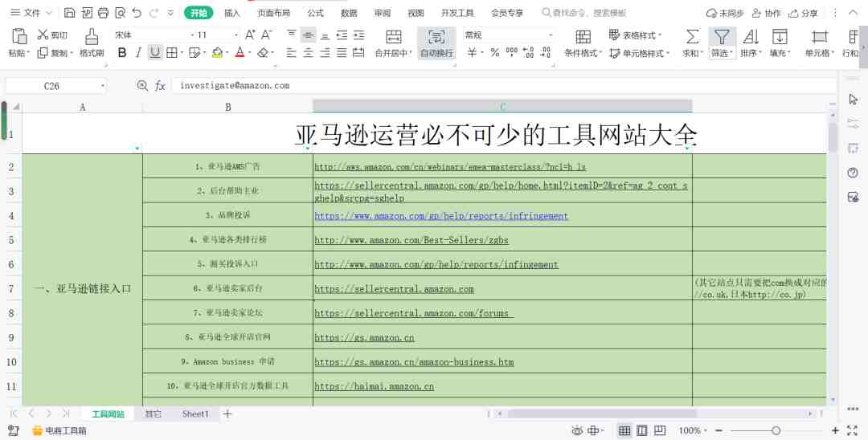Toggle center horizontal alignment
This screenshot has width=868, height=440.
309,52
